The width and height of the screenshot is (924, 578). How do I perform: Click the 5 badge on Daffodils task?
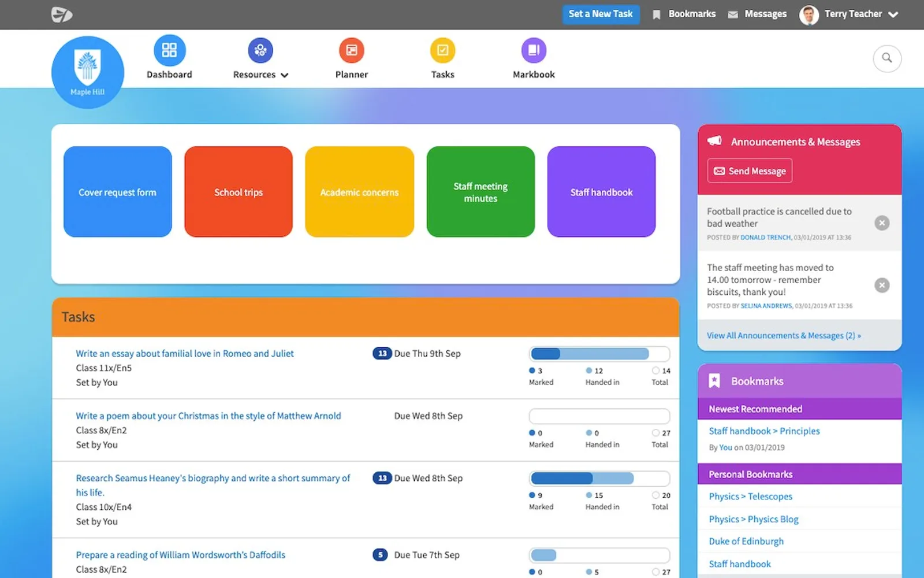(380, 555)
